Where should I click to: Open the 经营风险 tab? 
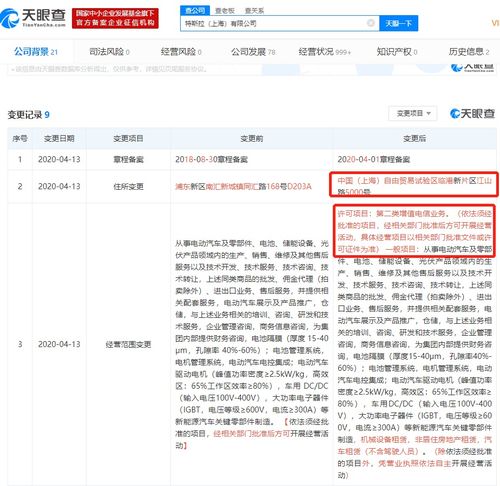(181, 52)
